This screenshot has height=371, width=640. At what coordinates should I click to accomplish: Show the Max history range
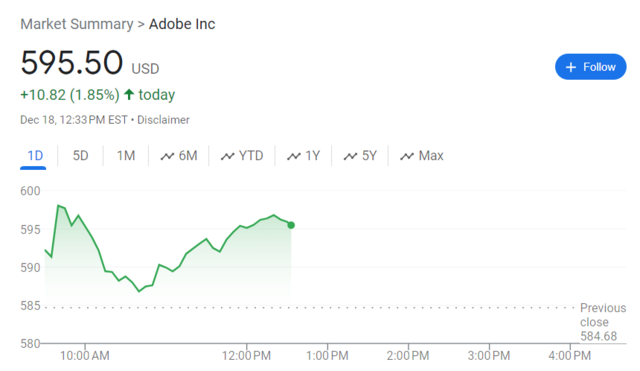(431, 156)
